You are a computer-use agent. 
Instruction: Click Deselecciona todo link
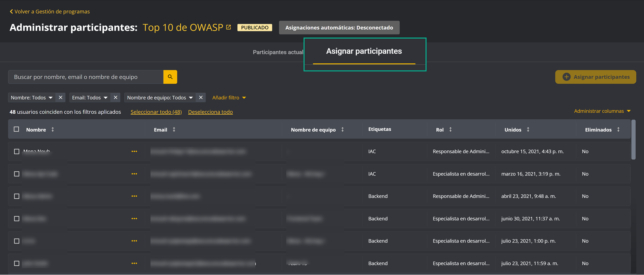[x=210, y=112]
